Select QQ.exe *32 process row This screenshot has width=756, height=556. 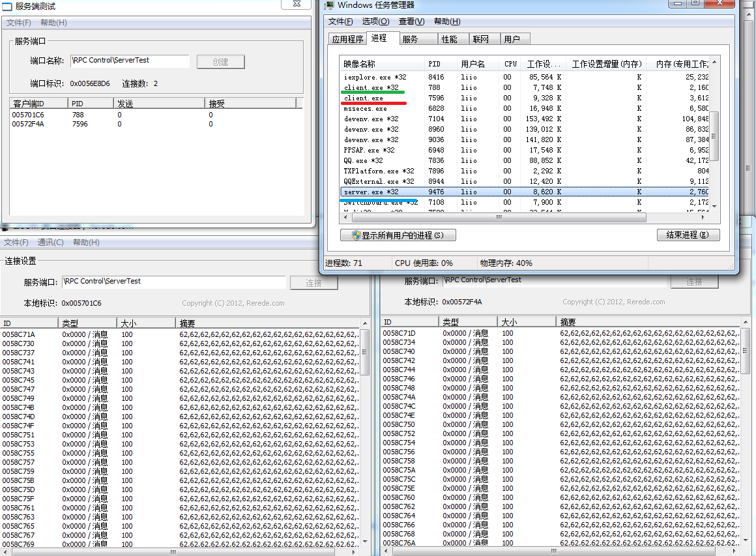(x=525, y=160)
